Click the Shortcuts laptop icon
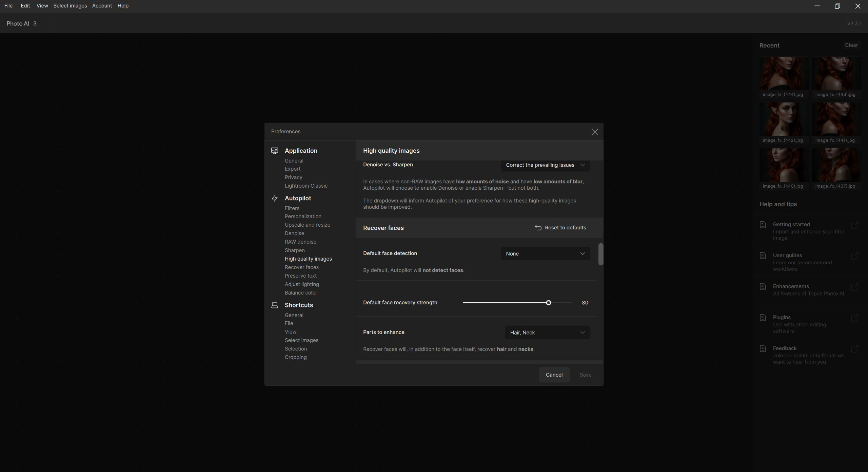Viewport: 868px width, 472px height. (274, 305)
